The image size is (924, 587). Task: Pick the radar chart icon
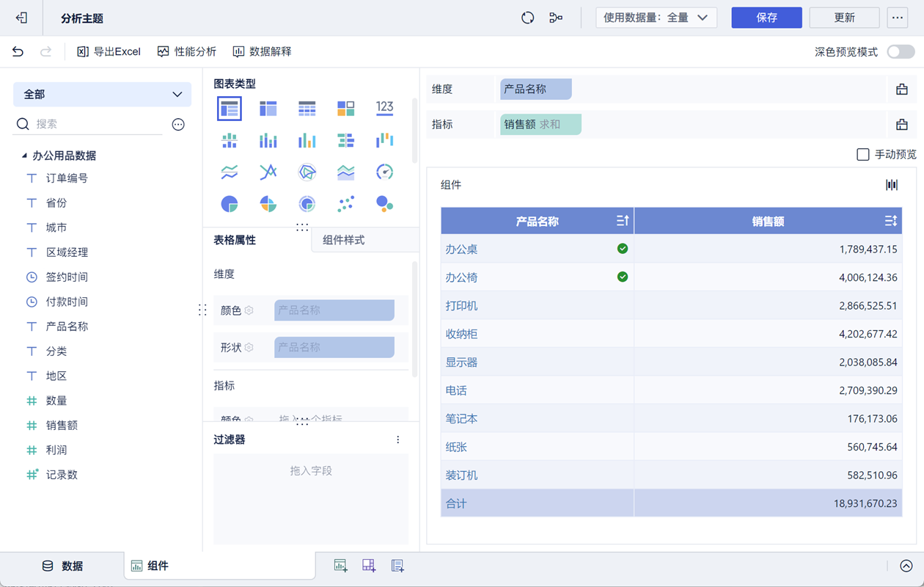click(x=307, y=172)
